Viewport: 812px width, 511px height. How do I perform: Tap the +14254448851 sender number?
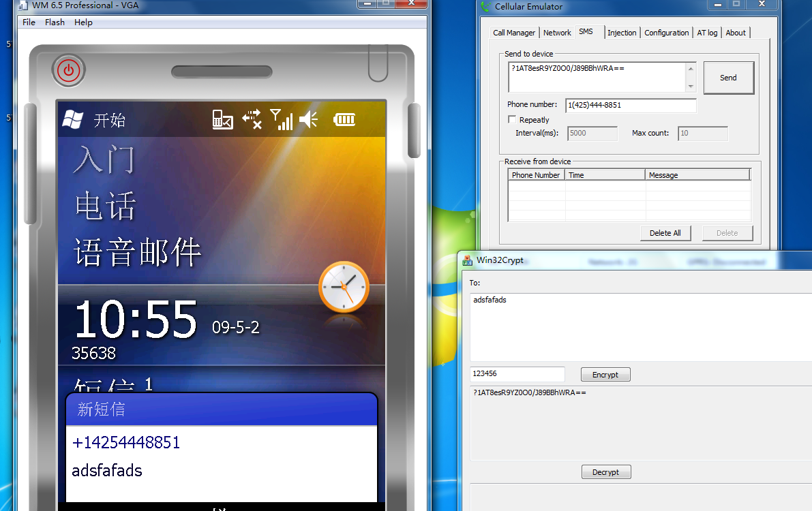(126, 443)
